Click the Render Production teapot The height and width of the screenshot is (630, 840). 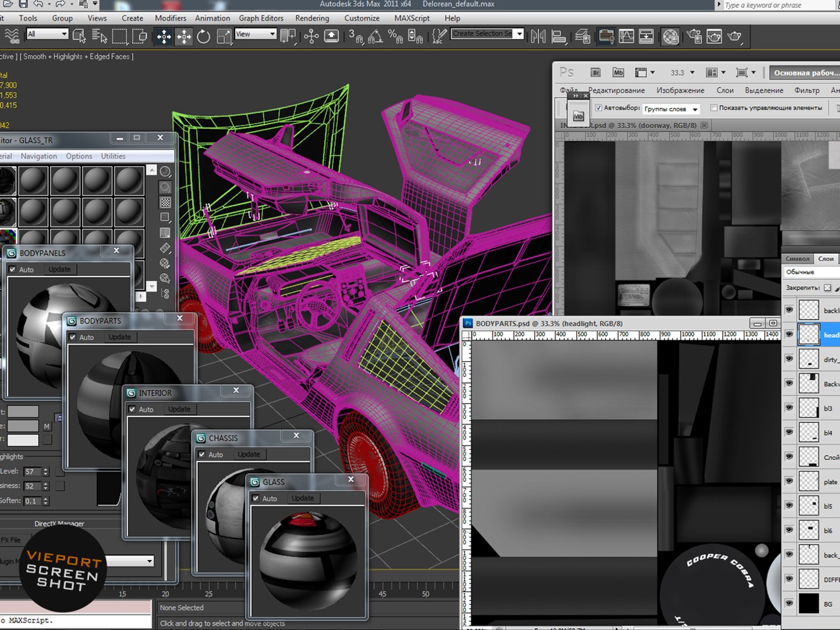coord(735,37)
